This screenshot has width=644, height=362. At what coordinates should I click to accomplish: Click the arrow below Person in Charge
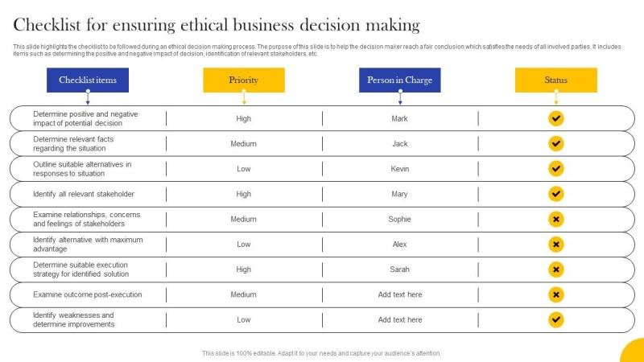400,99
